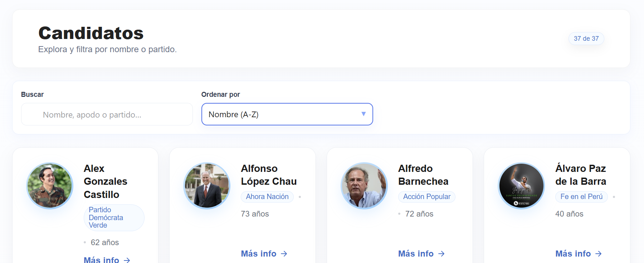Viewport: 644px width, 263px height.
Task: Click the Buscar search input field
Action: point(107,114)
